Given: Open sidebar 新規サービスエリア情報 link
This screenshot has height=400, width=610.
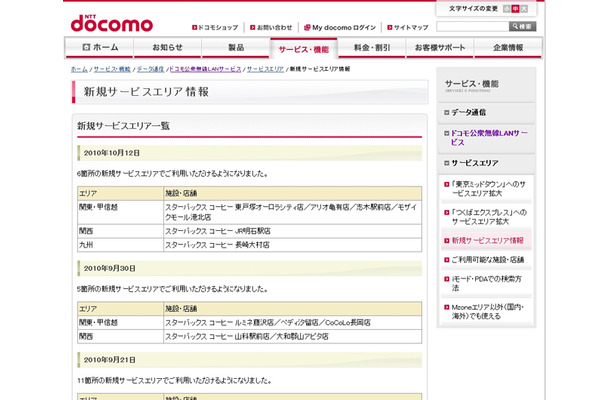Looking at the screenshot, I should pyautogui.click(x=487, y=241).
